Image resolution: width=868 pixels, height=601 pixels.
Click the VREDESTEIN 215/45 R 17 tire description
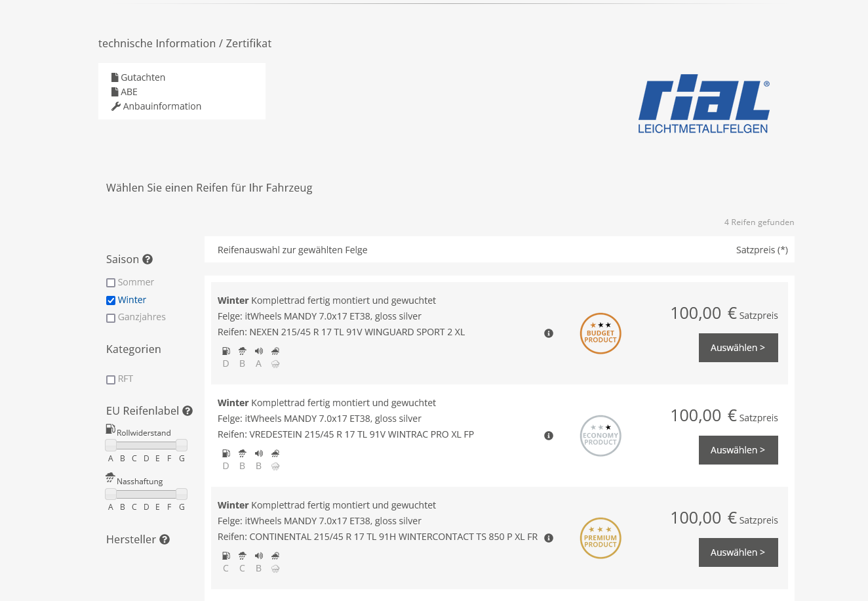click(345, 434)
